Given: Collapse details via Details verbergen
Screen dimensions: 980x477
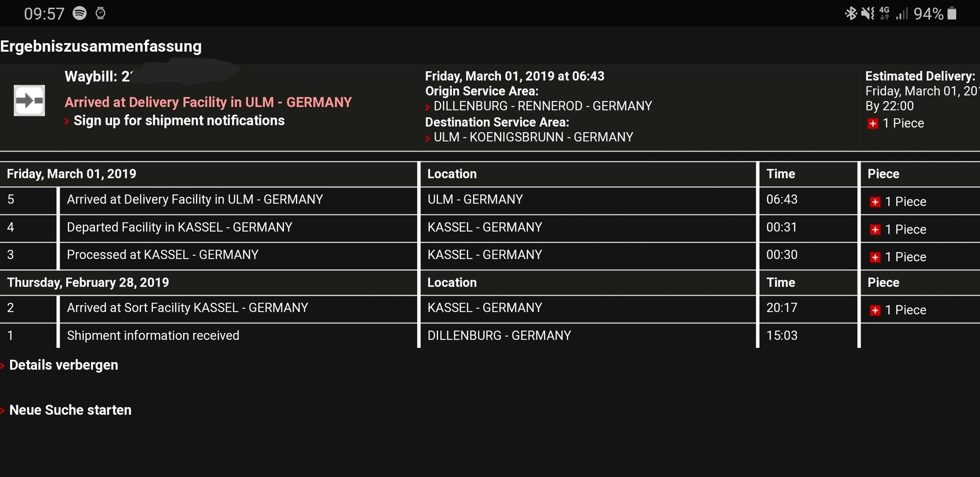Looking at the screenshot, I should tap(63, 365).
